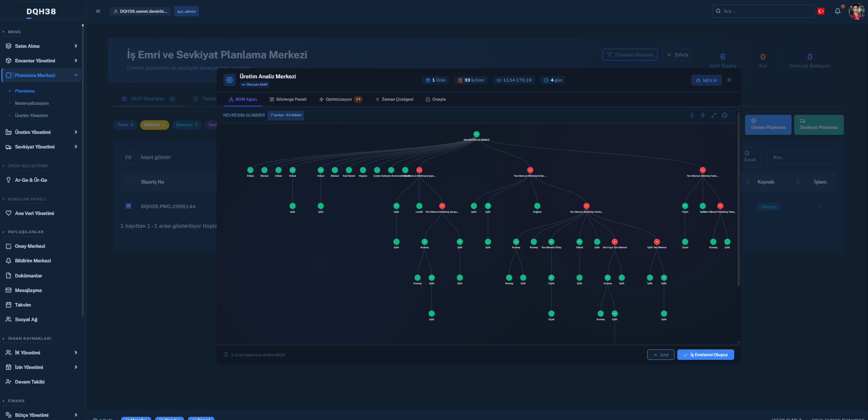Open Planlama submenu item
Image resolution: width=868 pixels, height=420 pixels.
point(25,91)
